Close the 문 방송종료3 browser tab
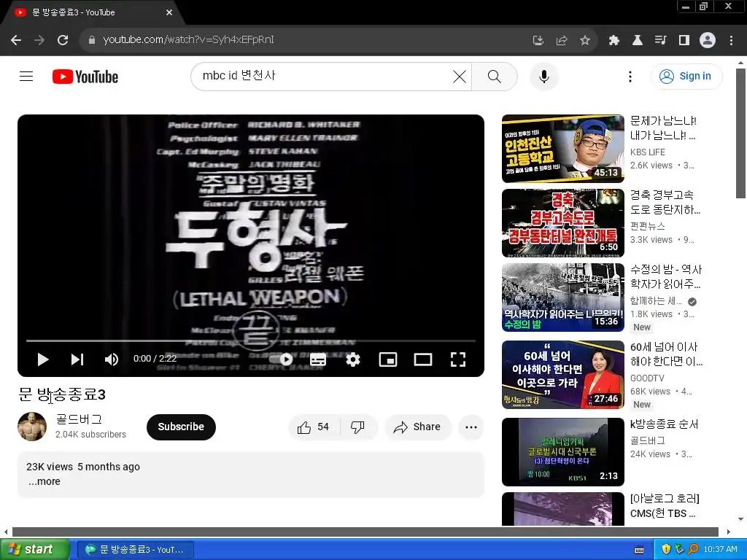The width and height of the screenshot is (747, 560). pyautogui.click(x=169, y=12)
